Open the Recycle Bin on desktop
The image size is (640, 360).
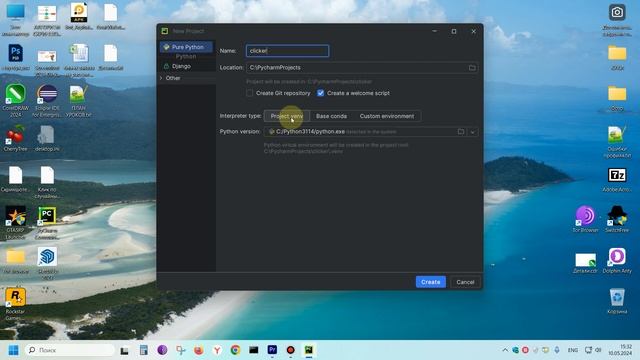point(617,301)
